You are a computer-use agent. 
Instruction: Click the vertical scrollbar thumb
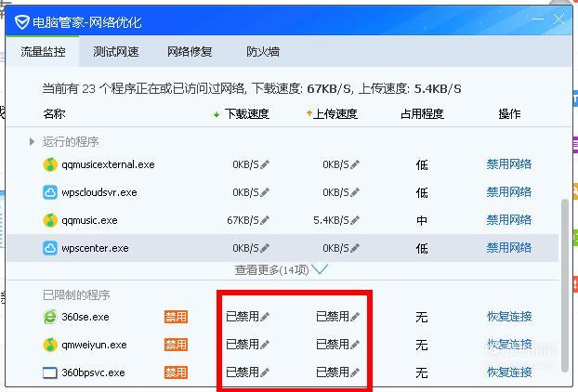564,285
